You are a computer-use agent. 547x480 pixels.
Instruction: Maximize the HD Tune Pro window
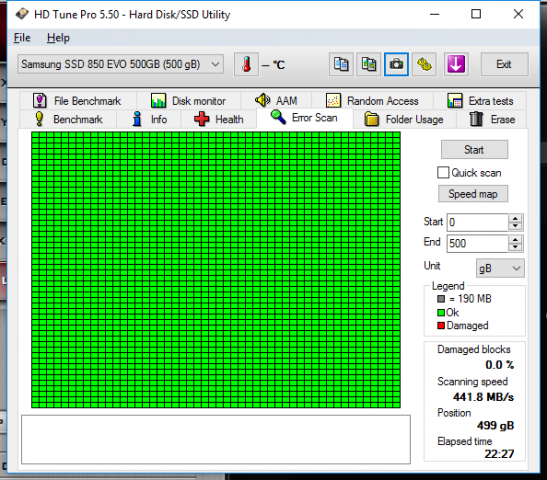476,14
